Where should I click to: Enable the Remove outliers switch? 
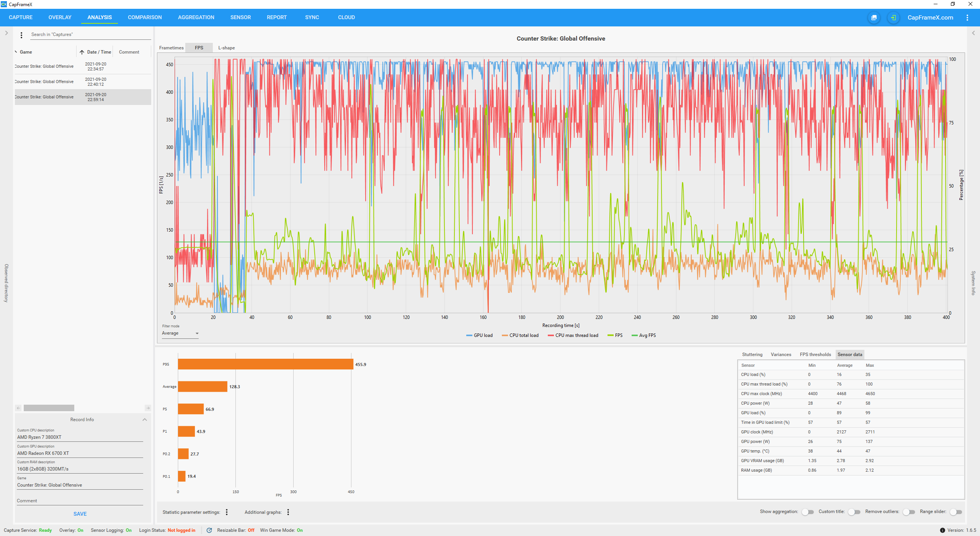click(909, 512)
